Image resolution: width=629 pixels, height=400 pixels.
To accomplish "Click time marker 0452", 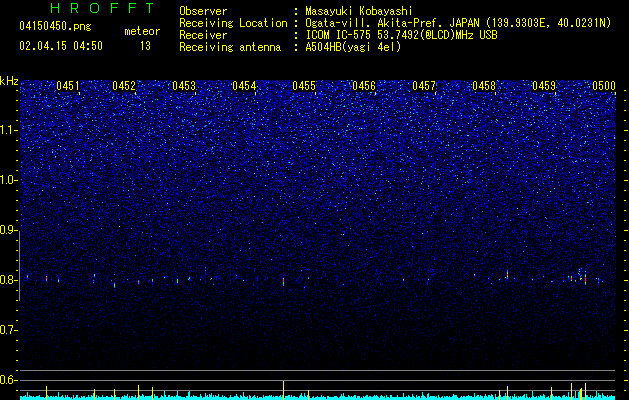I will click(x=124, y=86).
